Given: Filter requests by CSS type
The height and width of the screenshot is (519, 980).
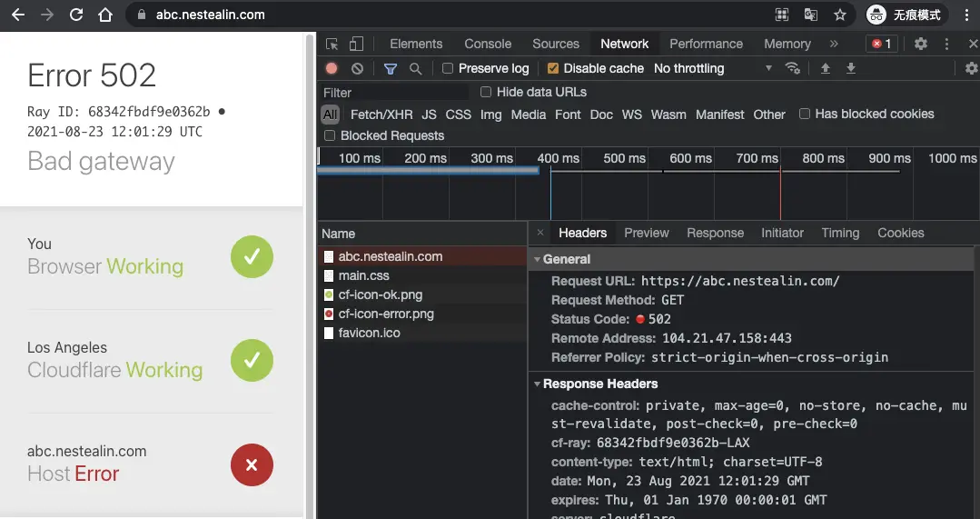Looking at the screenshot, I should pos(458,115).
